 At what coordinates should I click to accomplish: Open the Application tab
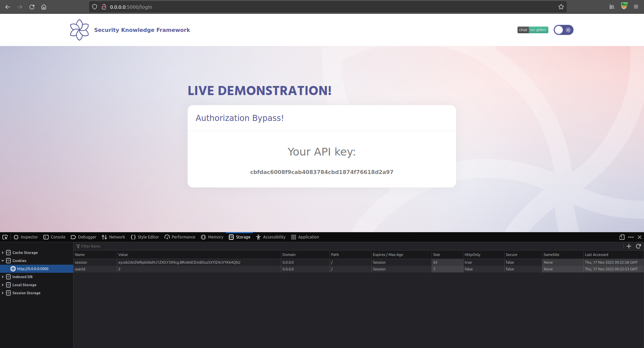click(305, 237)
